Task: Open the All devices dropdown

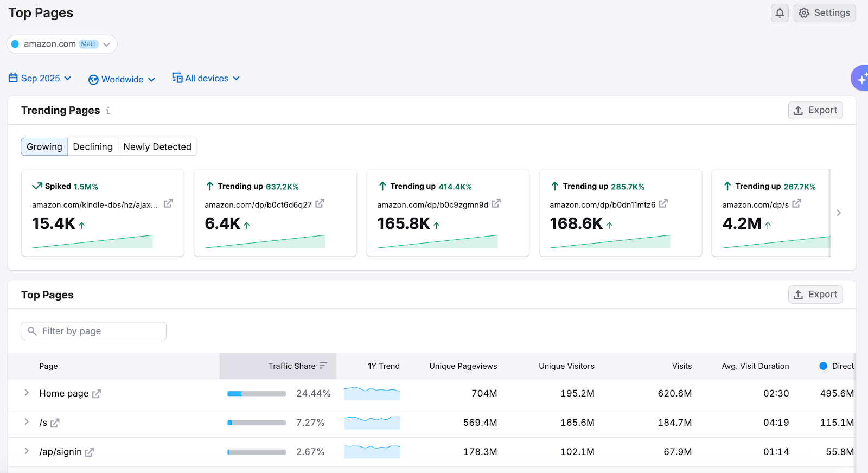Action: click(206, 79)
